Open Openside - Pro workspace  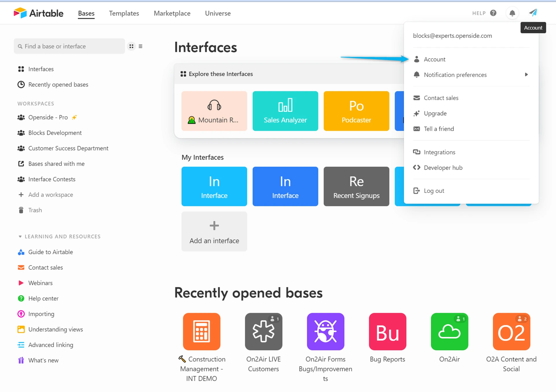(x=48, y=117)
